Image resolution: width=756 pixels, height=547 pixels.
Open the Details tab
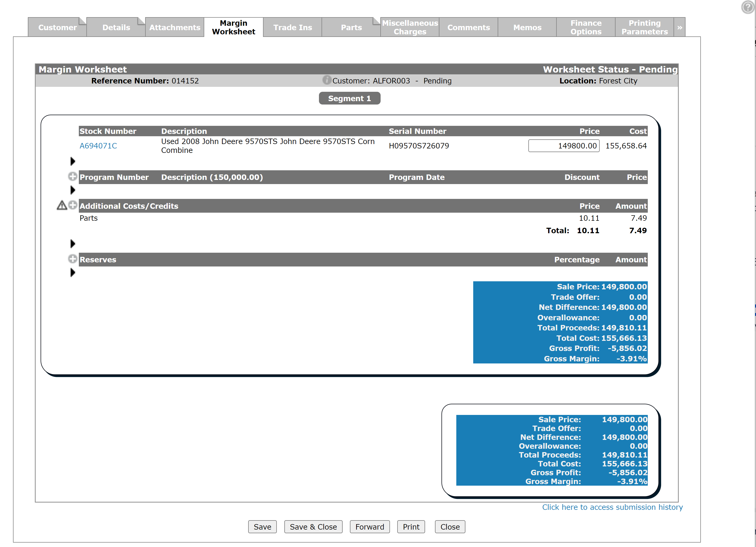116,27
